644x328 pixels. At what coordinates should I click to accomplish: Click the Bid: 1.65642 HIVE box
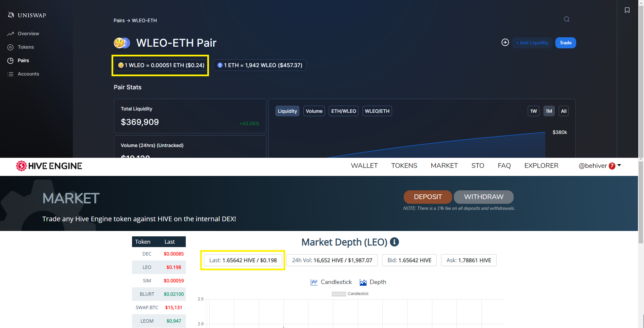(409, 260)
